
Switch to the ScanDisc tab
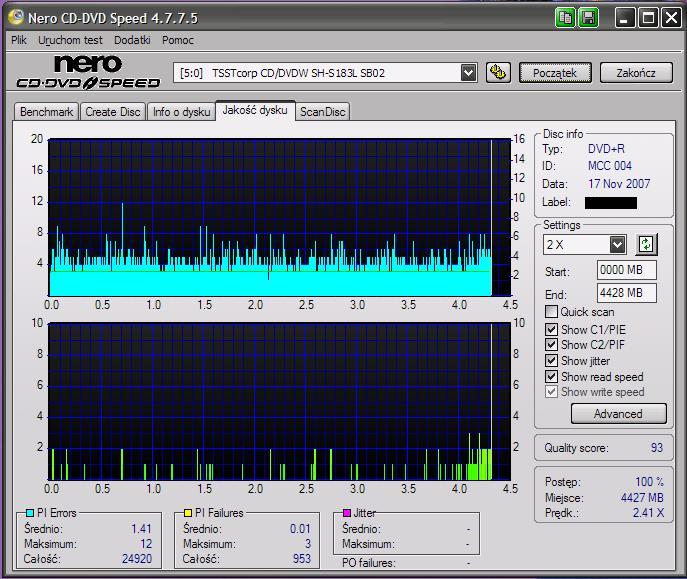click(322, 112)
